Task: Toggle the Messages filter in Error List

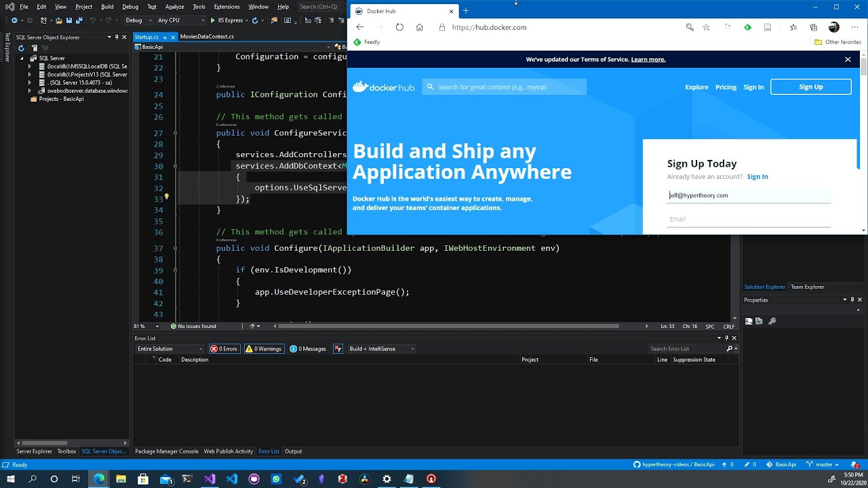Action: click(x=308, y=349)
